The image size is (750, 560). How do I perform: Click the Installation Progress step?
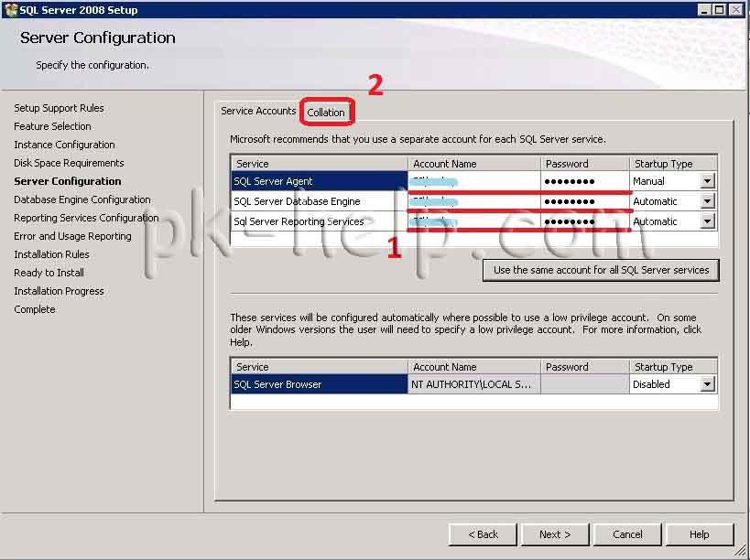[59, 291]
